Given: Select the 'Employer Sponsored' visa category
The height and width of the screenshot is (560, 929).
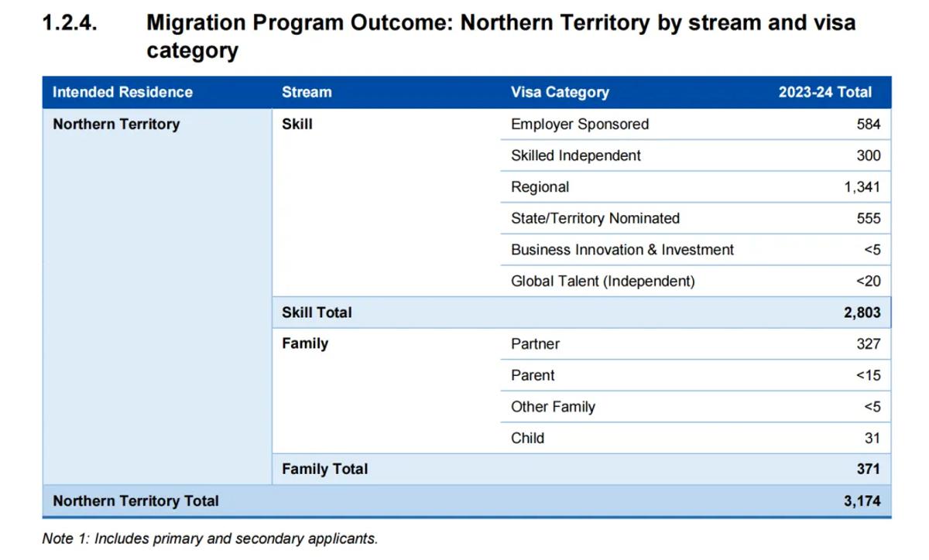Looking at the screenshot, I should click(x=580, y=124).
